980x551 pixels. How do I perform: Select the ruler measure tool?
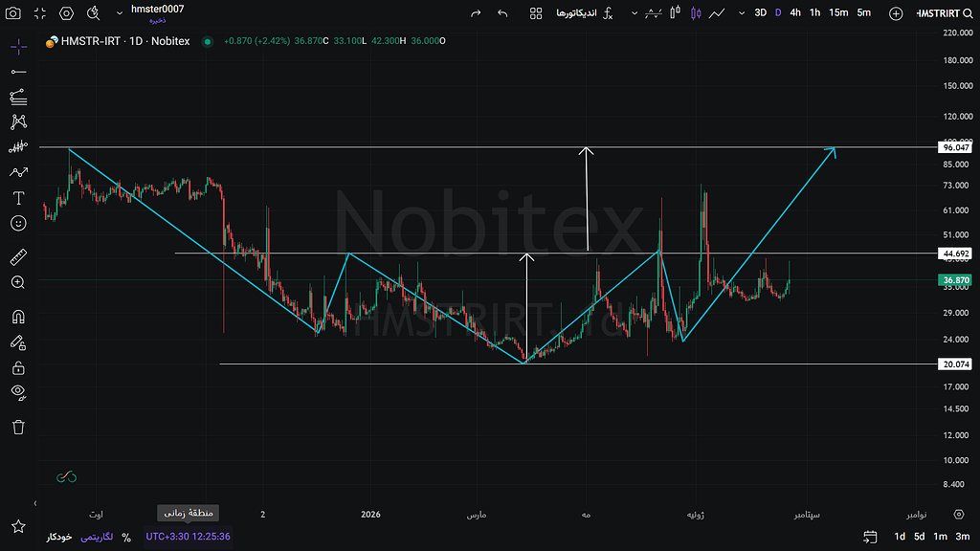[x=19, y=256]
